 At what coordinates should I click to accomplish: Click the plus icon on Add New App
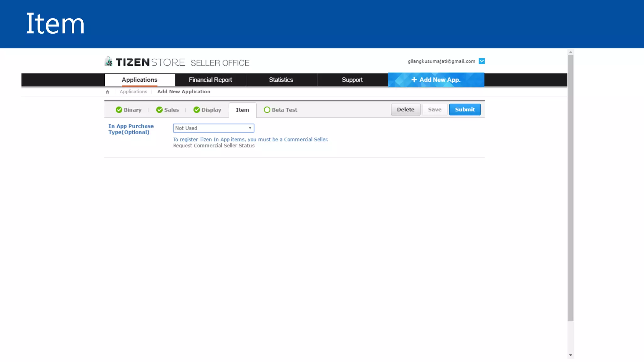(x=414, y=80)
